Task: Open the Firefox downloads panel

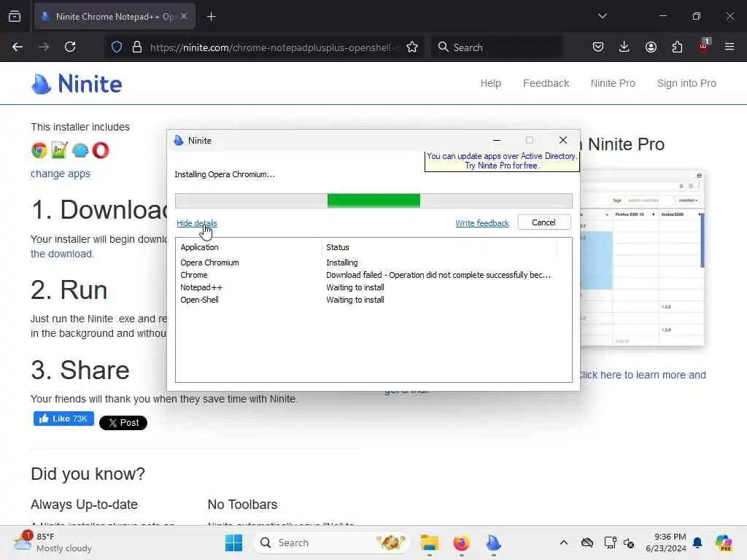Action: [x=624, y=47]
